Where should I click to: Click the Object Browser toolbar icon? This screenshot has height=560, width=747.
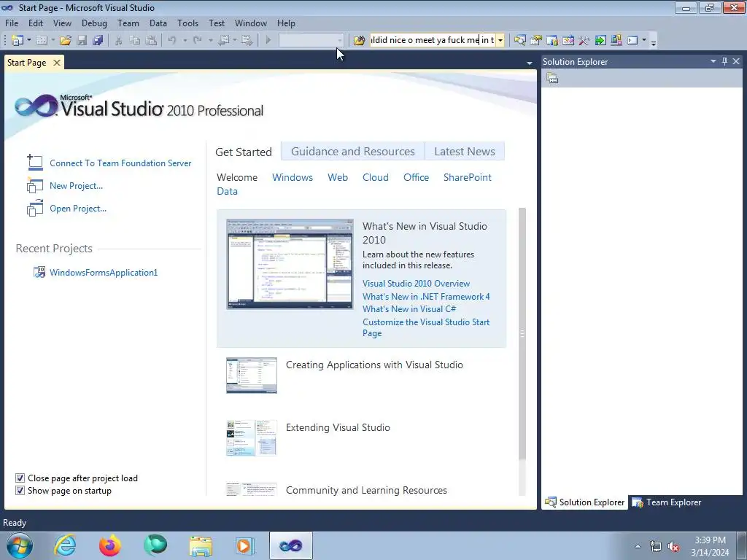(x=568, y=41)
